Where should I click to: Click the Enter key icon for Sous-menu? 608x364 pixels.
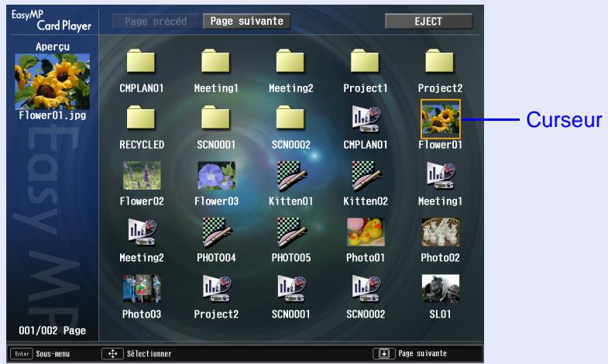click(22, 353)
